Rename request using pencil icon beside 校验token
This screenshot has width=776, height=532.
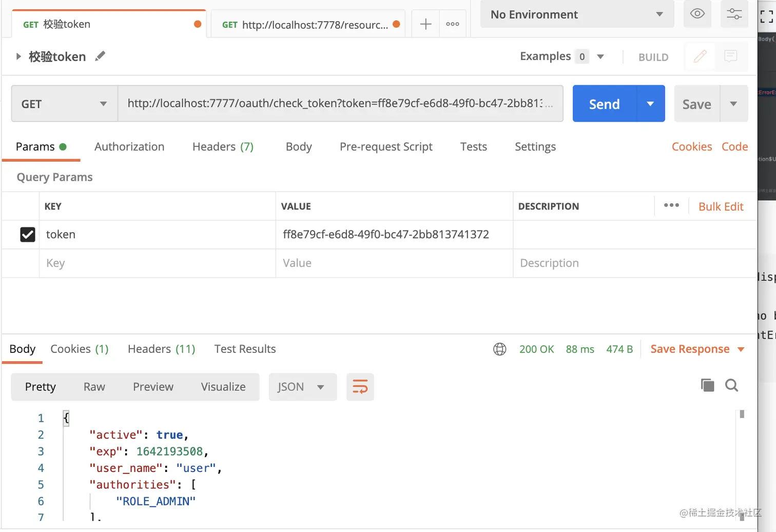pyautogui.click(x=100, y=56)
